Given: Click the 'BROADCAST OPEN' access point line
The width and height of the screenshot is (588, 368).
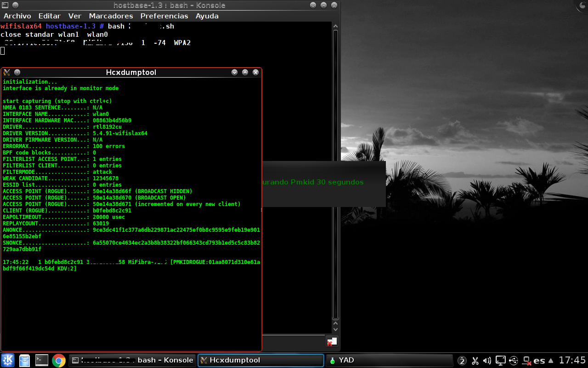Looking at the screenshot, I should 94,198.
